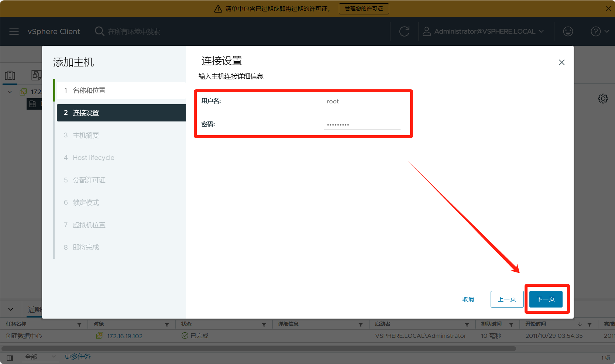Image resolution: width=615 pixels, height=364 pixels.
Task: Click the 上一页 button
Action: tap(506, 299)
